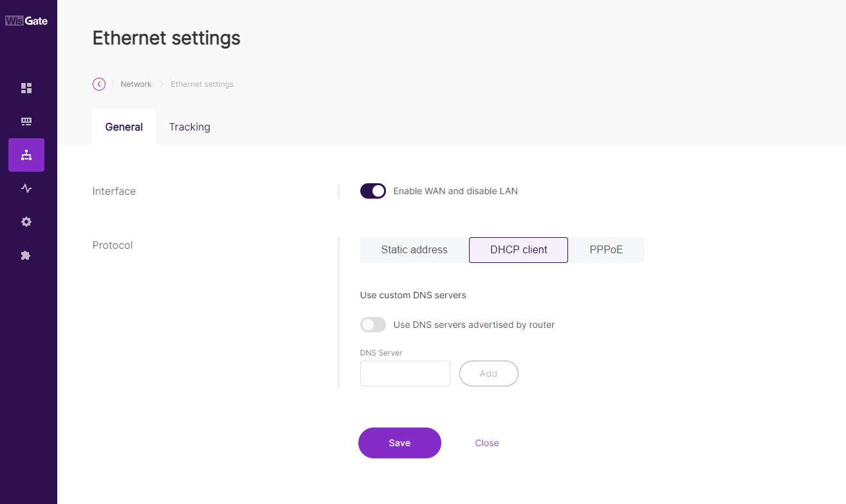This screenshot has width=846, height=504.
Task: Open the Diagnostics pulse sidebar icon
Action: point(26,188)
